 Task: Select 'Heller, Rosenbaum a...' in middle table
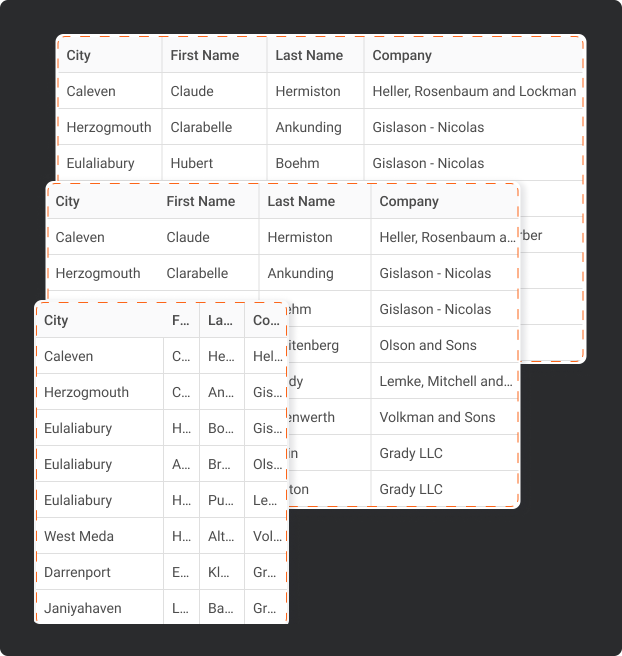point(447,237)
